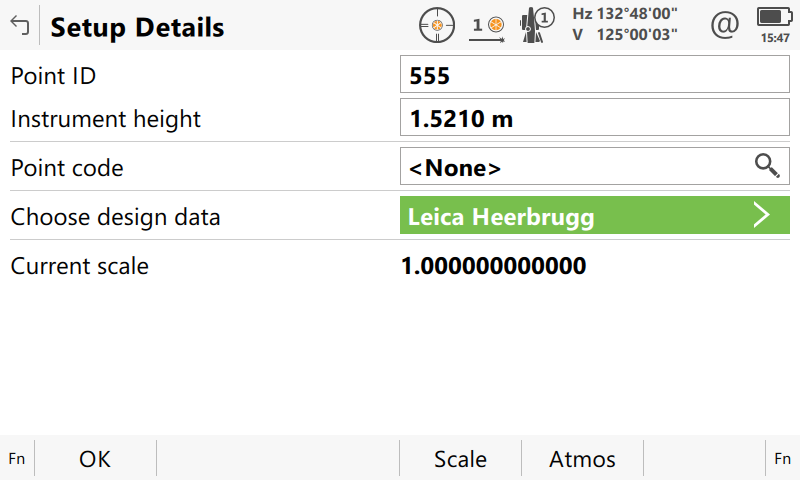Open the total station instrument status icon
800x480 pixels.
pos(537,26)
